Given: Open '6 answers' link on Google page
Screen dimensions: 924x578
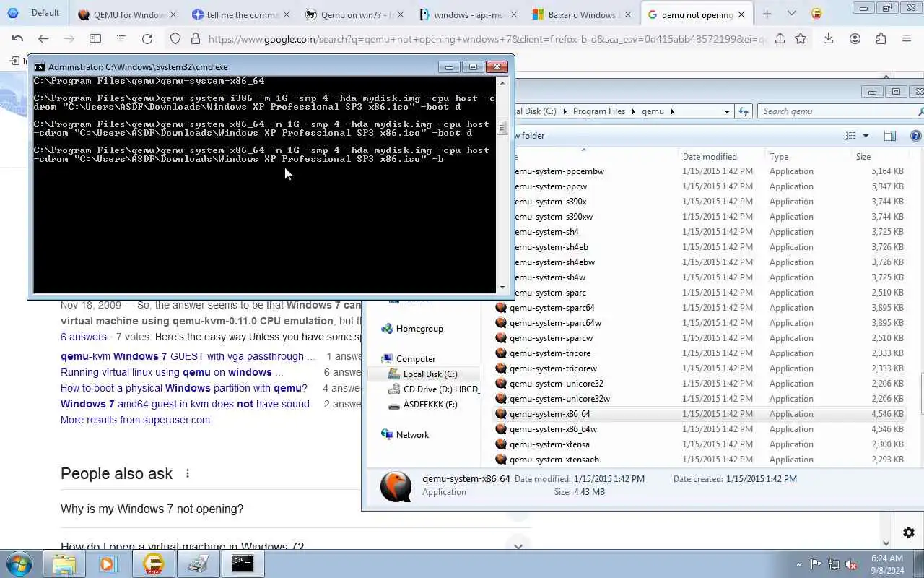Looking at the screenshot, I should (x=83, y=337).
